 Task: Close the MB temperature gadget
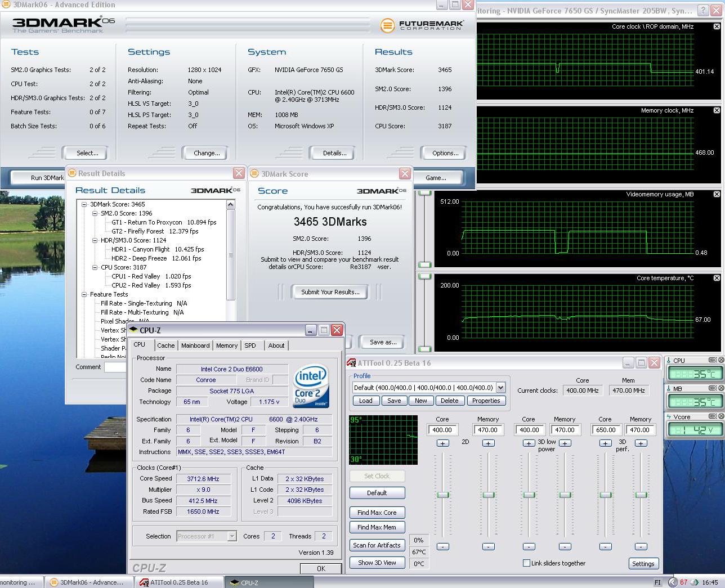pyautogui.click(x=720, y=388)
